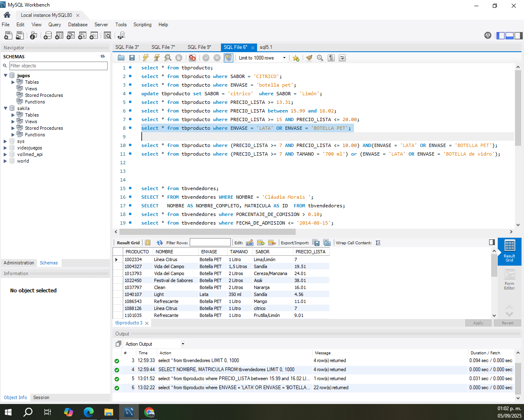Open the Form Editor view

pyautogui.click(x=510, y=280)
